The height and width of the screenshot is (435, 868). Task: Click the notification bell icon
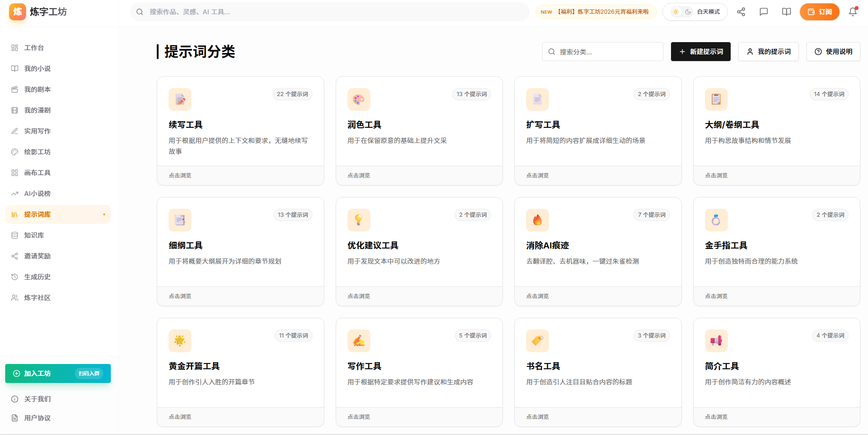pos(852,12)
